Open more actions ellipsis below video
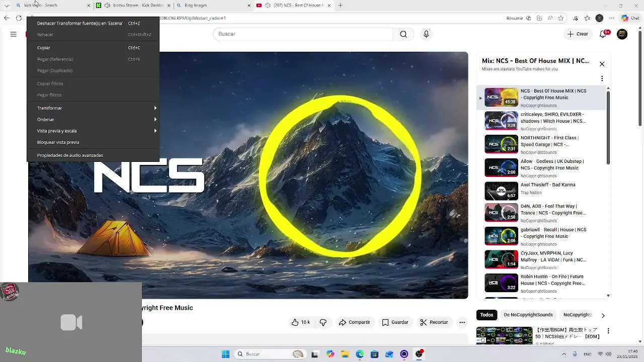Image resolution: width=644 pixels, height=362 pixels. 462,322
